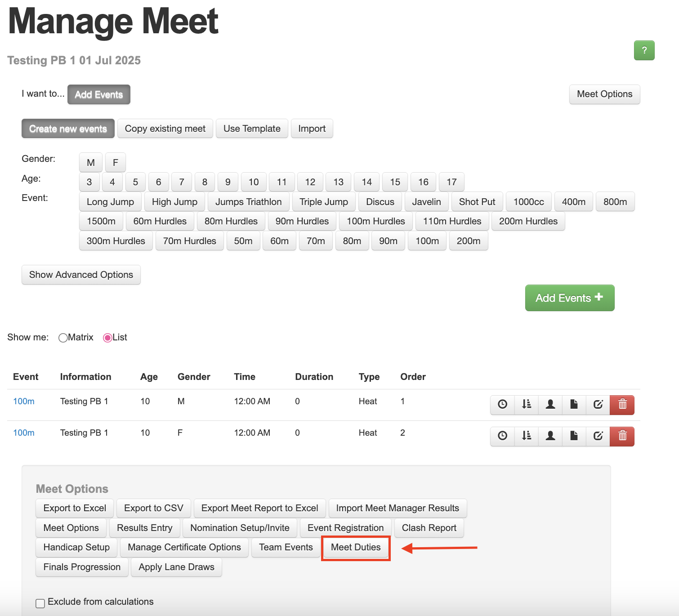
Task: Expand Show Advanced Options
Action: 81,275
